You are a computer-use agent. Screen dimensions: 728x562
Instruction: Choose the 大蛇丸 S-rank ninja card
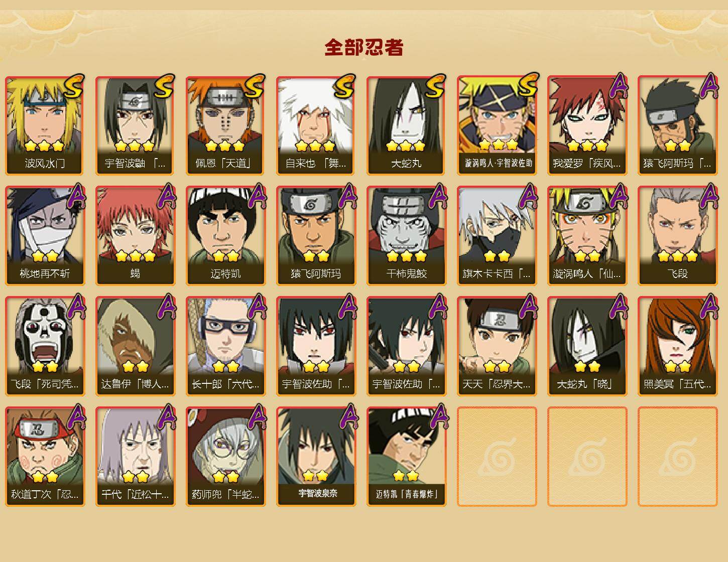pyautogui.click(x=406, y=125)
